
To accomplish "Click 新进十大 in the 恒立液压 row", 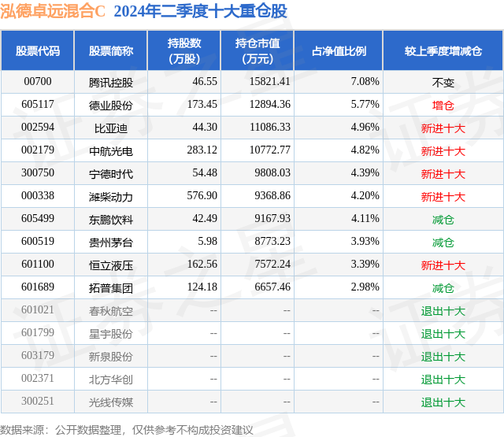I will (443, 265).
